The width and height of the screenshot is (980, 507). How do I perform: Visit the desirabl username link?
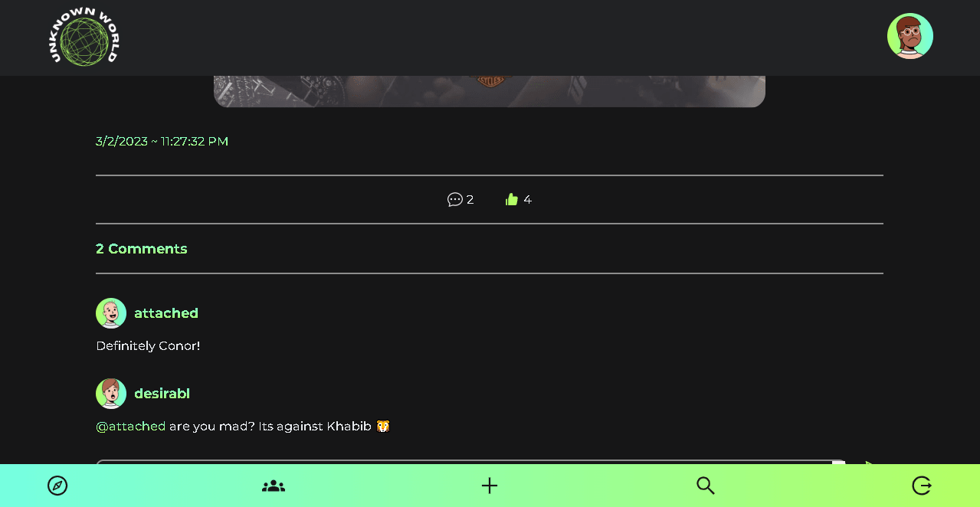(x=162, y=394)
